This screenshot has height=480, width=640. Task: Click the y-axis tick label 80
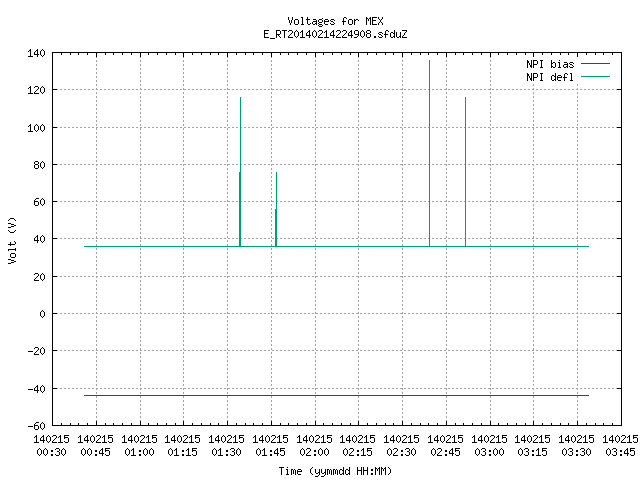point(40,165)
